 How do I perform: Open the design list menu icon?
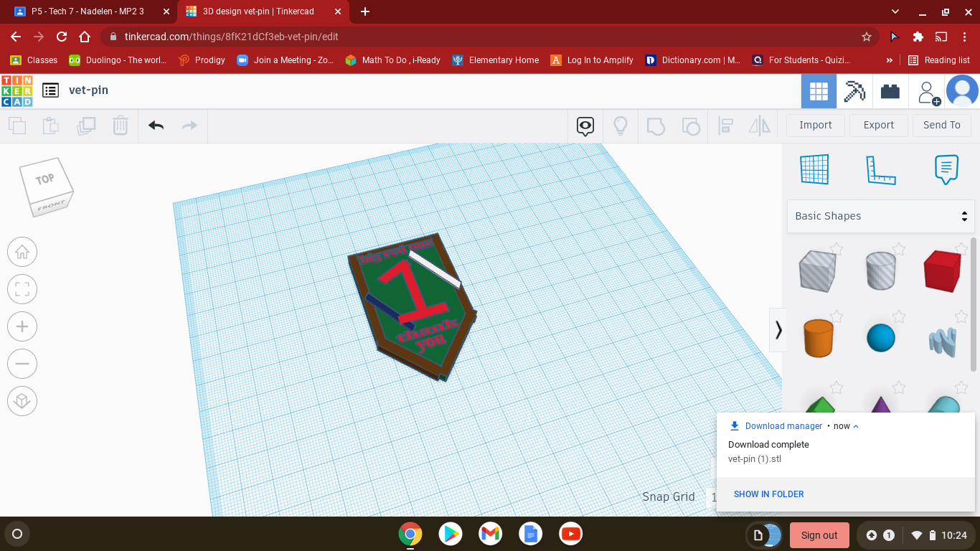[50, 90]
